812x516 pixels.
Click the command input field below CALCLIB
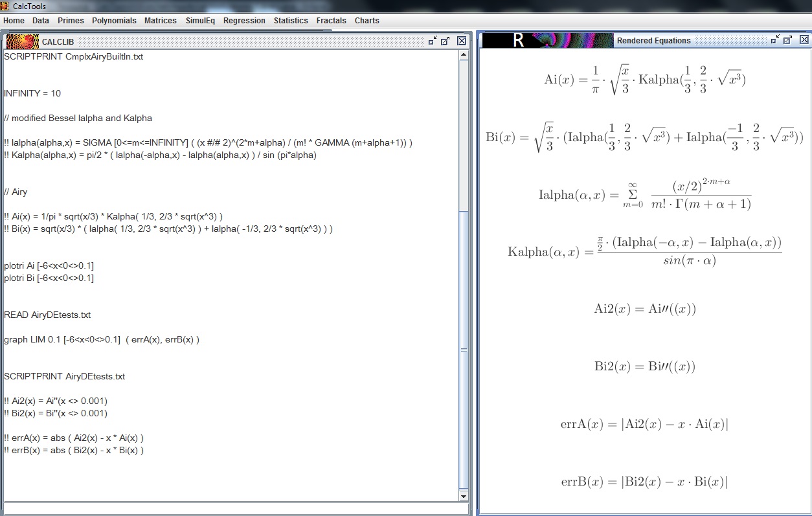[235, 509]
